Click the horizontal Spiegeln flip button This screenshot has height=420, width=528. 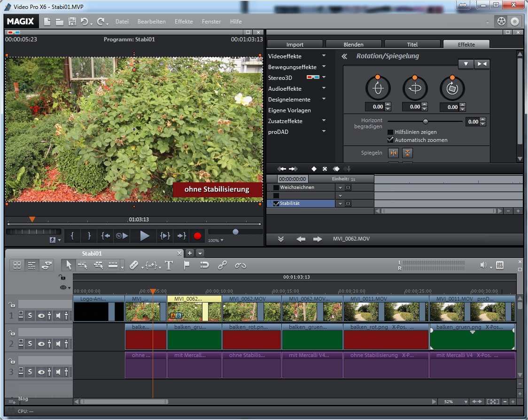point(393,153)
